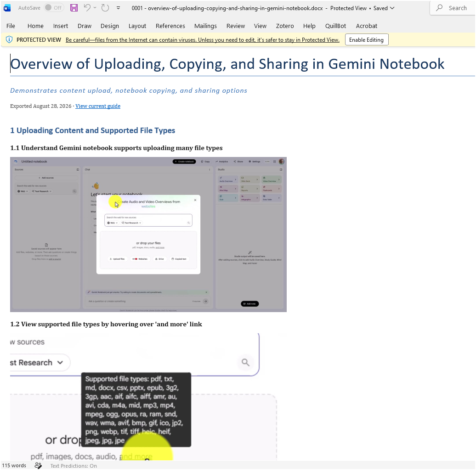Select the Mailings tab
Screen dimensions: 476x470
pyautogui.click(x=205, y=26)
